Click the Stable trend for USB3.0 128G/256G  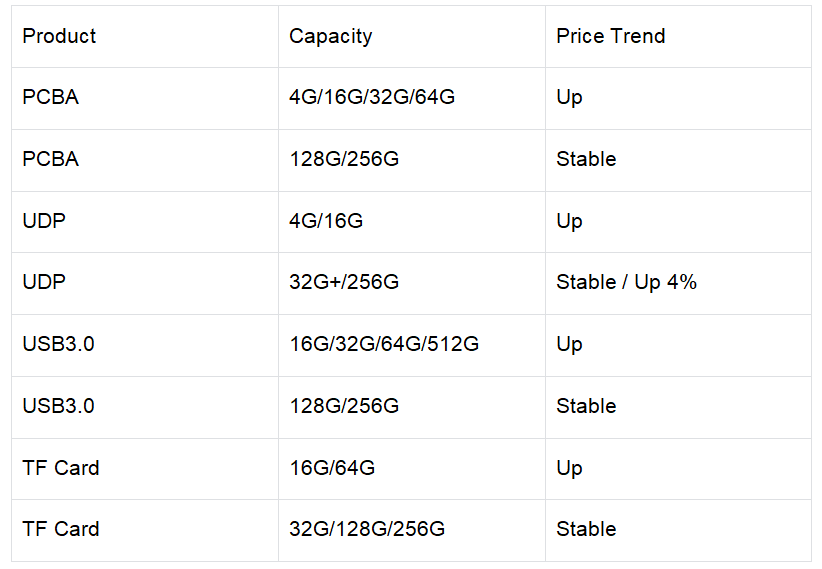pyautogui.click(x=586, y=407)
